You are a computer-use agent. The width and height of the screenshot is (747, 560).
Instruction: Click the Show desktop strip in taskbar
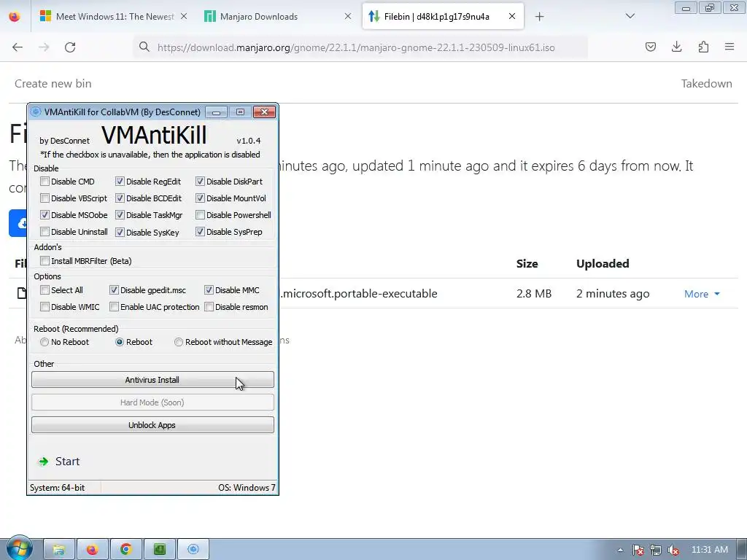(x=742, y=550)
